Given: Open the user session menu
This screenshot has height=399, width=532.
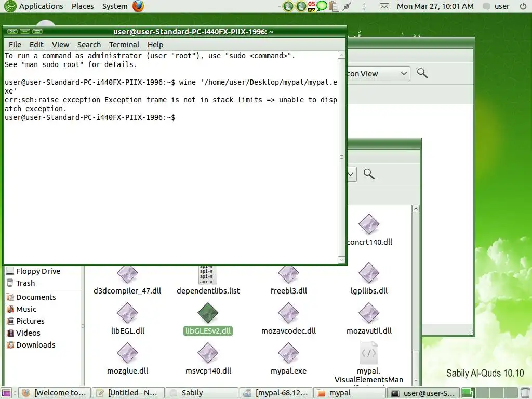Looking at the screenshot, I should 496,6.
